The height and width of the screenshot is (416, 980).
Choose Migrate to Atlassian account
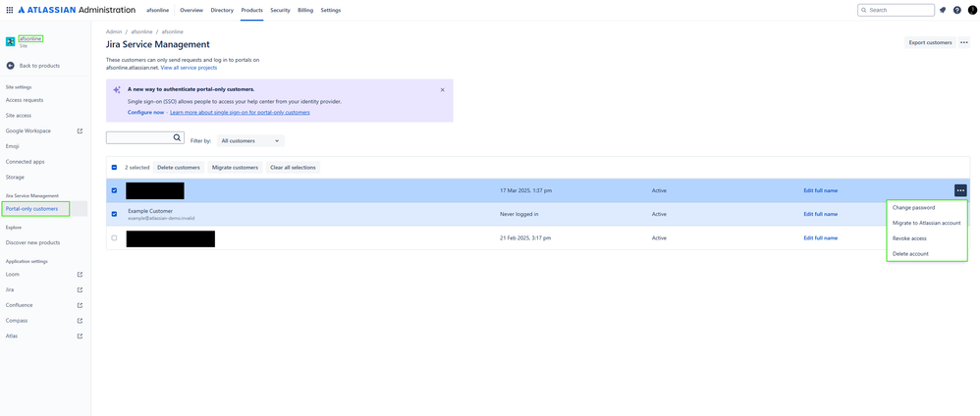927,223
